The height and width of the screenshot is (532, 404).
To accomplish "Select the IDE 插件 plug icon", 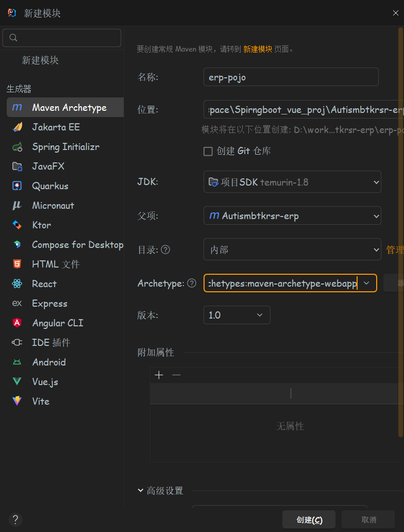I will [x=17, y=342].
